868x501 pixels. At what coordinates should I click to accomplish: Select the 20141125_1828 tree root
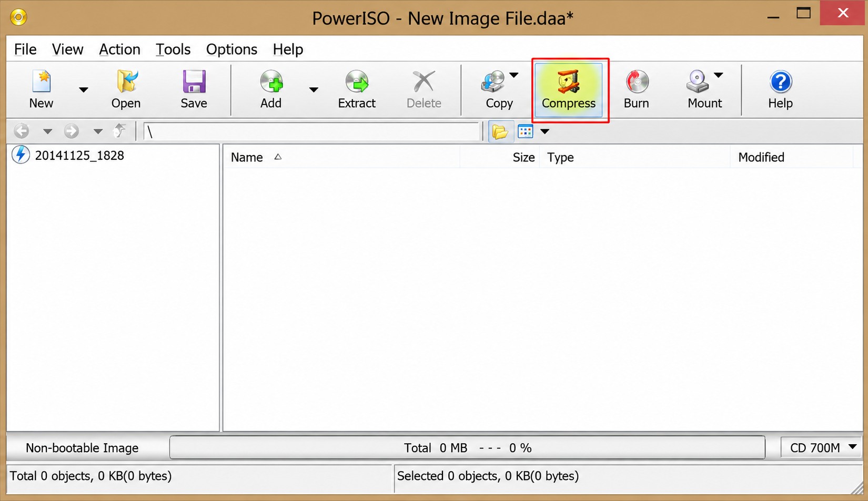click(79, 156)
